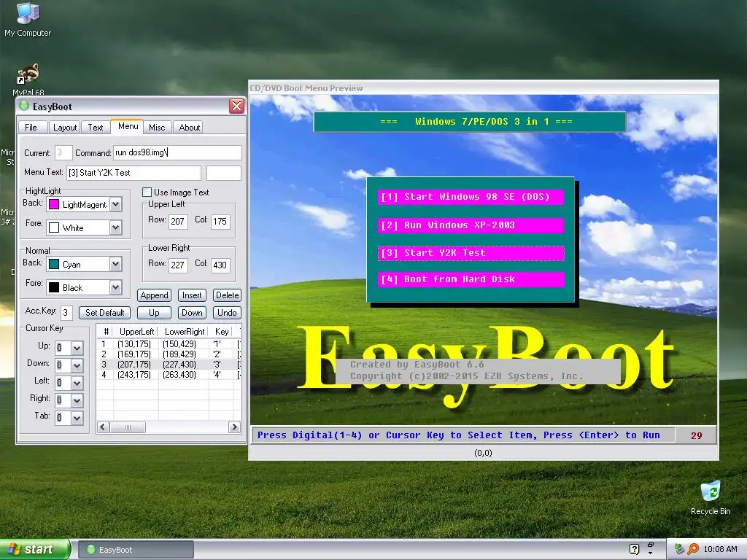Toggle the Use Image Text checkbox
The width and height of the screenshot is (747, 560).
click(147, 192)
